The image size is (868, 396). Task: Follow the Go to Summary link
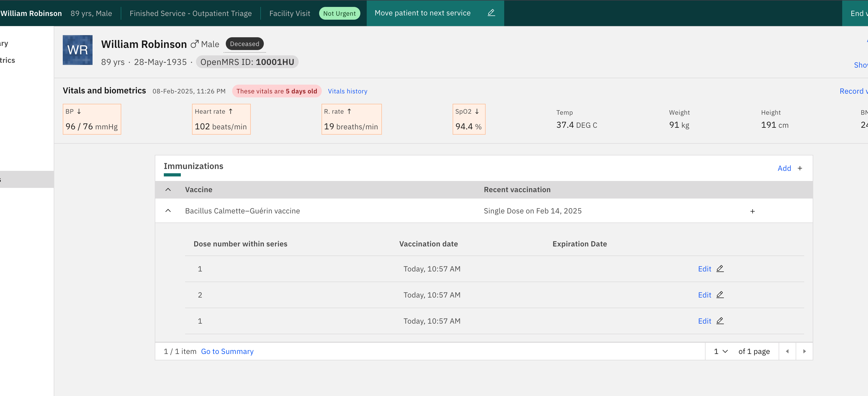(227, 351)
